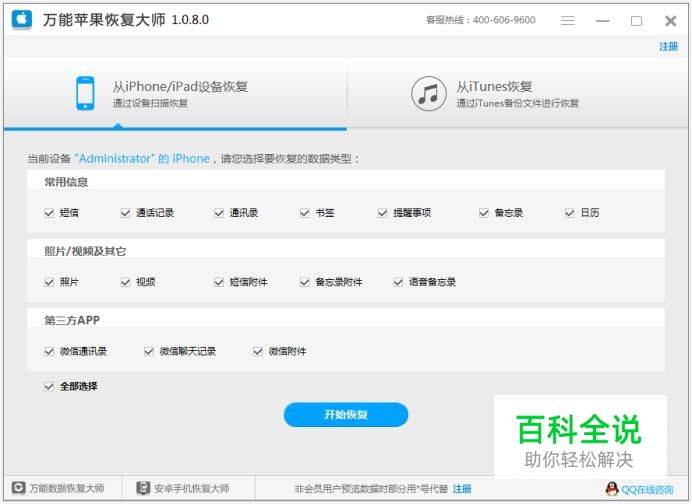This screenshot has width=692, height=504.
Task: Click the 常用信息 section heading
Action: pyautogui.click(x=66, y=182)
